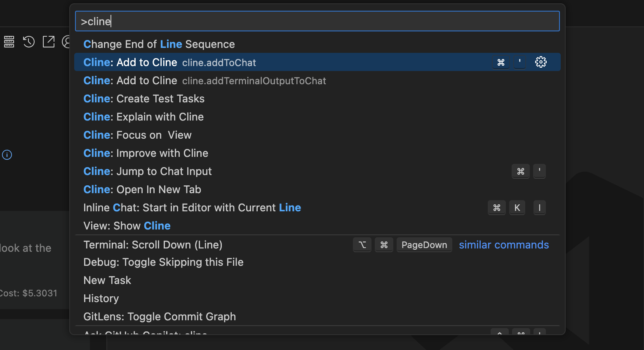Click the open-in-new-window popout icon
Screen dimensions: 644x350
[49, 42]
